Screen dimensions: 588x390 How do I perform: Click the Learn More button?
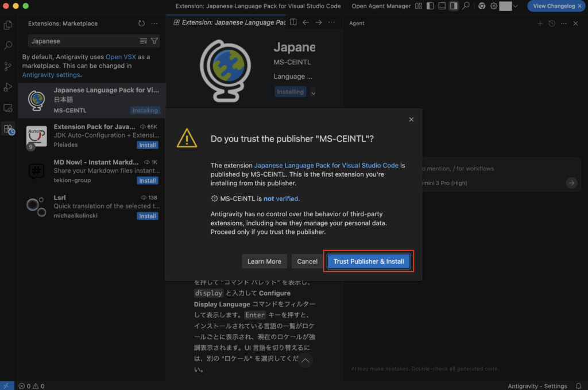pos(264,262)
